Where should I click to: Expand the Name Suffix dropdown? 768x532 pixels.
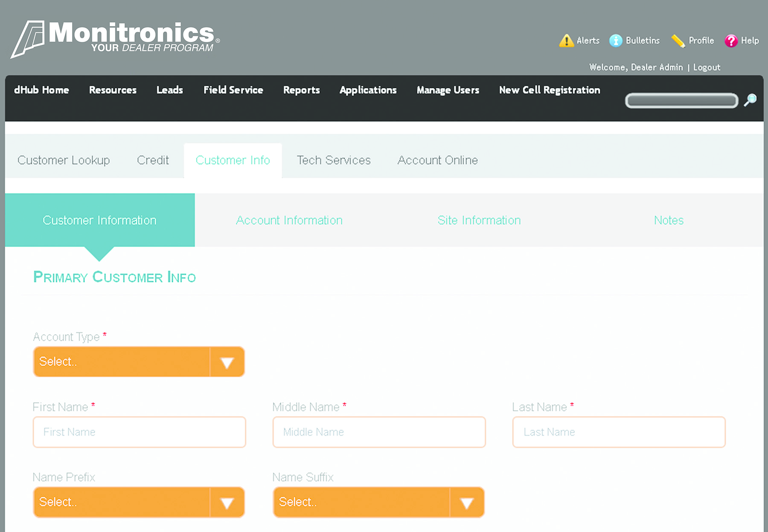[x=378, y=502]
